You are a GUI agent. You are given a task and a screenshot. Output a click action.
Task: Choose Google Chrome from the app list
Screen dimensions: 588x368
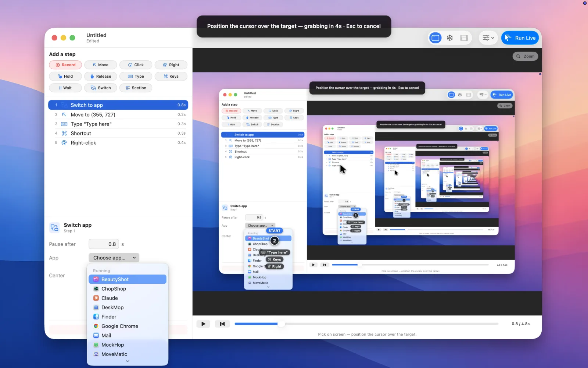(x=128, y=326)
